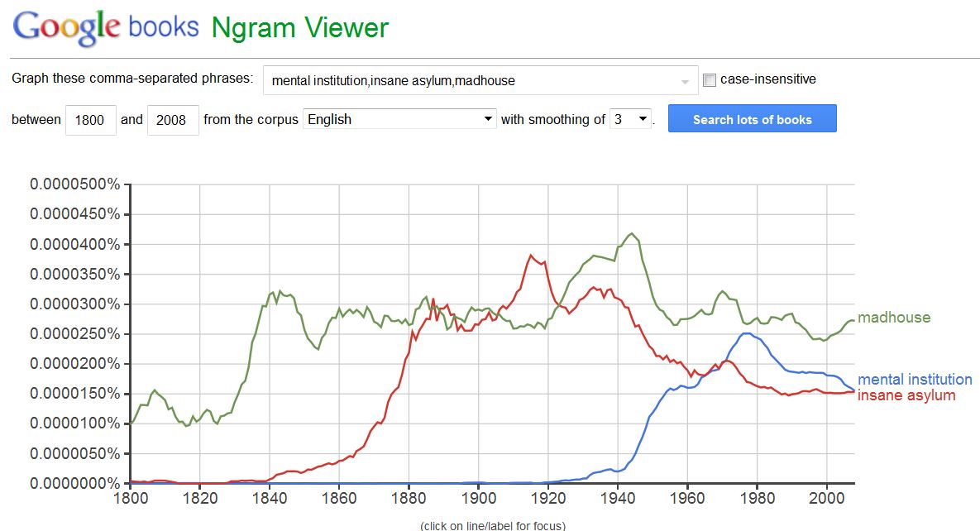Click the green madhouse peak near 1945
The height and width of the screenshot is (531, 980).
coord(633,234)
